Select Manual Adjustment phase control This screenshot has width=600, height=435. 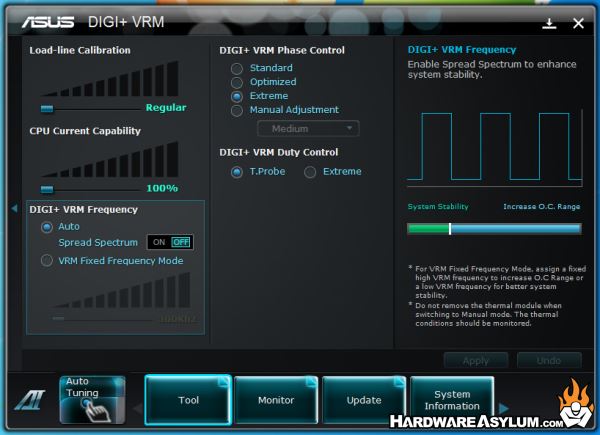coord(237,111)
